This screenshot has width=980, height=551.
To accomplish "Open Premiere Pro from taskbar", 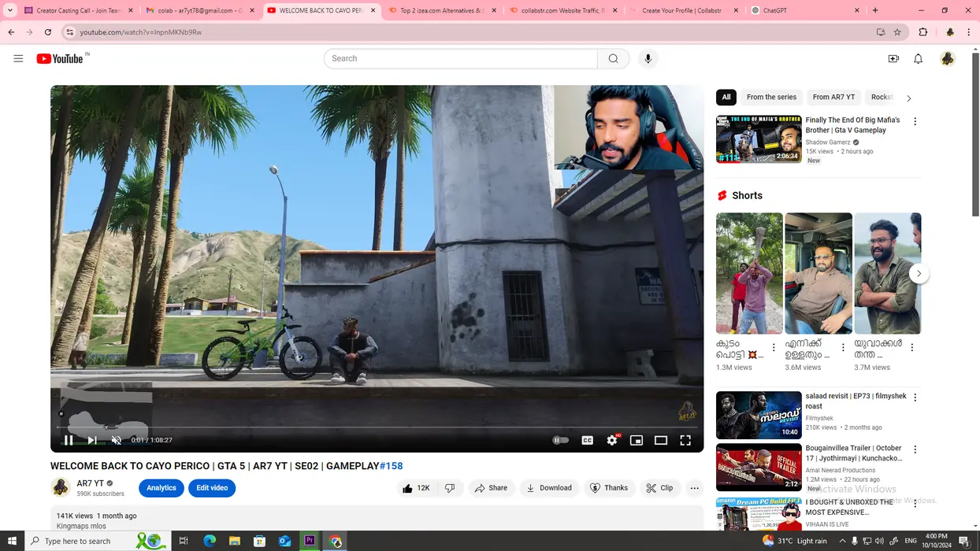I will 310,541.
